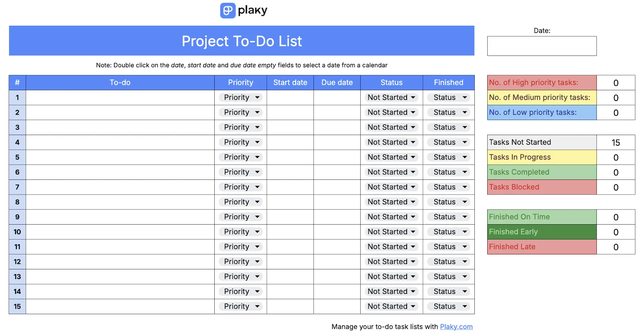Open the Priority dropdown for task 1
This screenshot has height=336, width=644.
pos(240,97)
